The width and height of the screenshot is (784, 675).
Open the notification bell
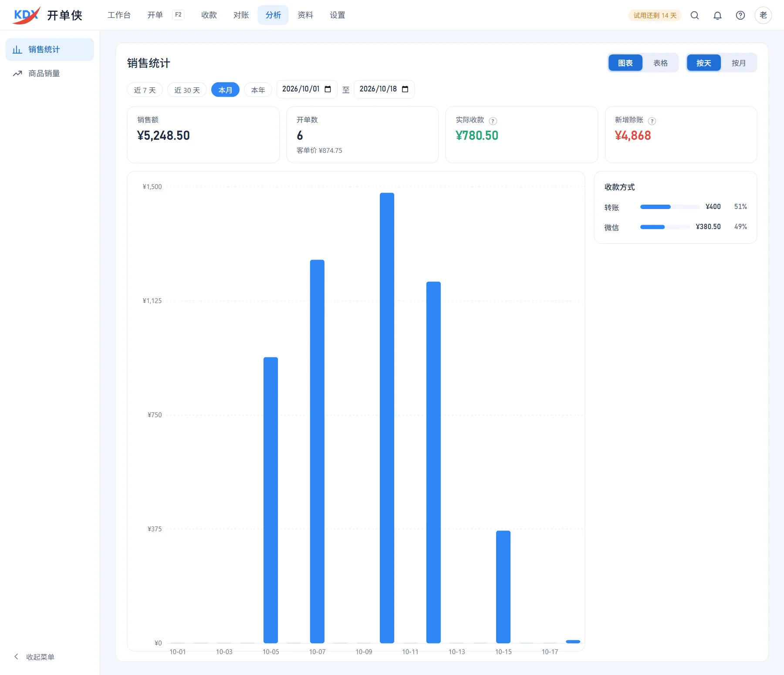tap(717, 15)
